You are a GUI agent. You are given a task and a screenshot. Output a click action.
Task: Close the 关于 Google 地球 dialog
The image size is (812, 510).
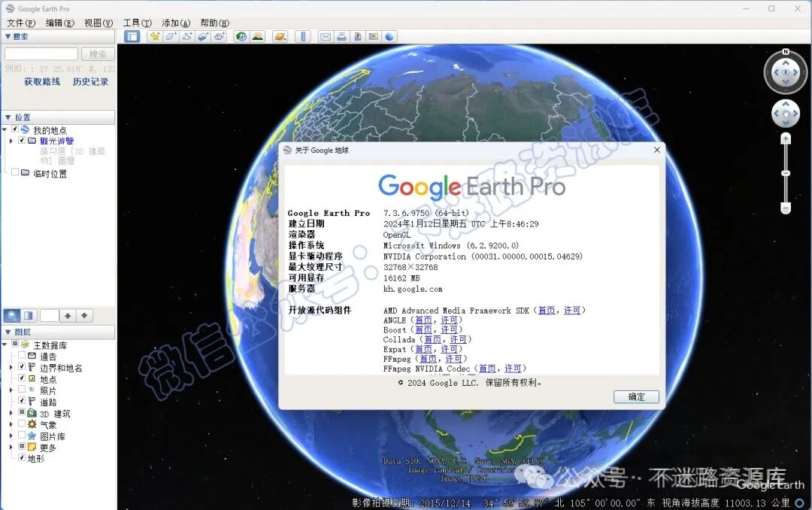[657, 150]
